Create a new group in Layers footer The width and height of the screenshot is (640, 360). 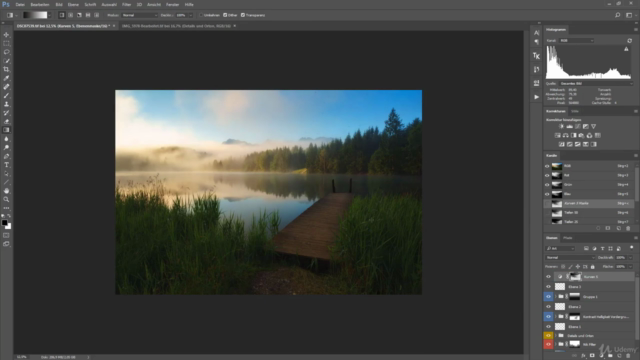point(610,356)
